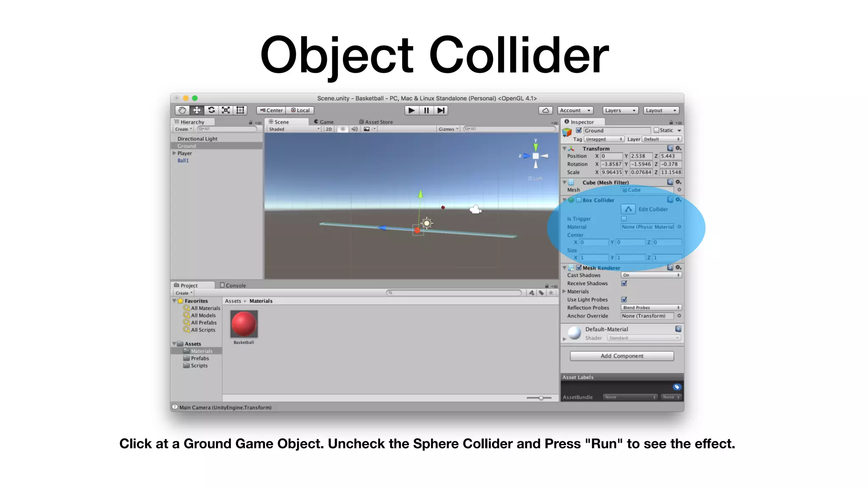
Task: Select the Scale tool
Action: (226, 110)
